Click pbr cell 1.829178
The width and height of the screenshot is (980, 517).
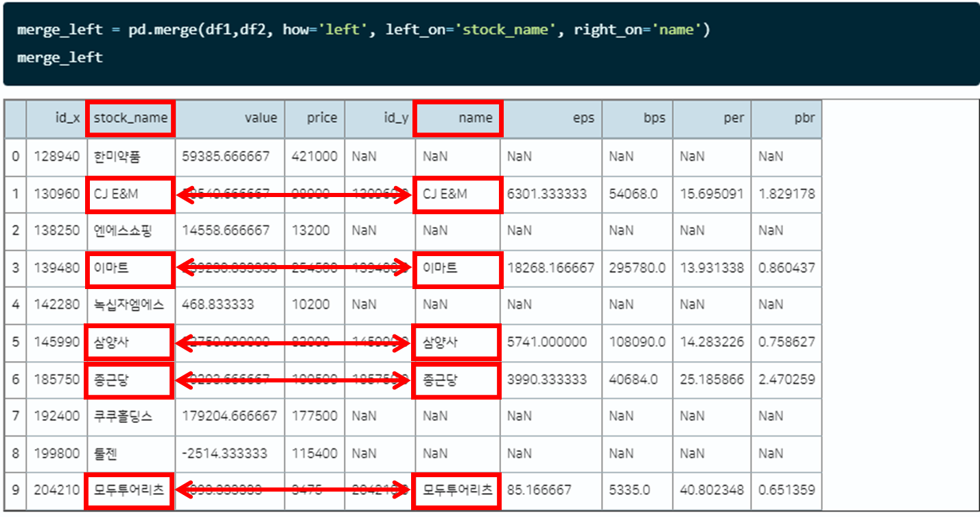[786, 194]
